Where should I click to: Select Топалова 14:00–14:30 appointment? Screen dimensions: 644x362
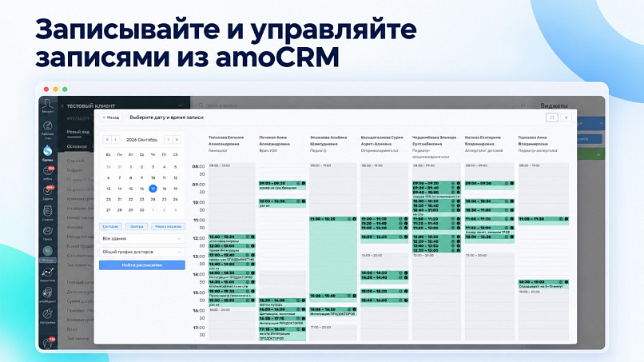(232, 276)
